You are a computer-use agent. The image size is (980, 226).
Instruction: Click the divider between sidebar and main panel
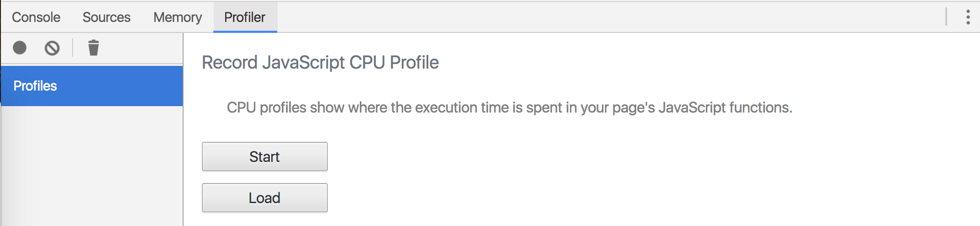[183, 137]
